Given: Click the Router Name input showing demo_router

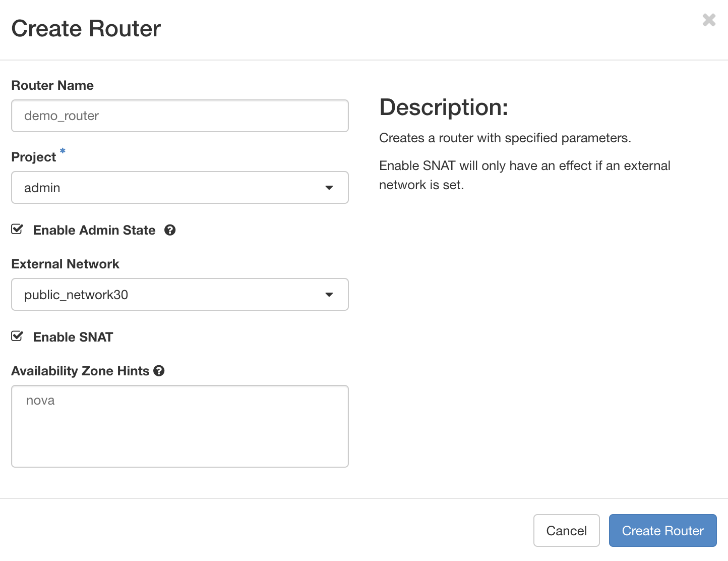Looking at the screenshot, I should point(179,116).
